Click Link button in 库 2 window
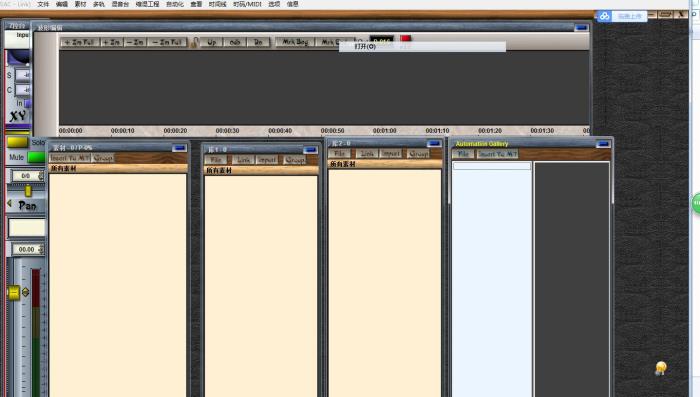Image resolution: width=700 pixels, height=397 pixels. pyautogui.click(x=367, y=153)
